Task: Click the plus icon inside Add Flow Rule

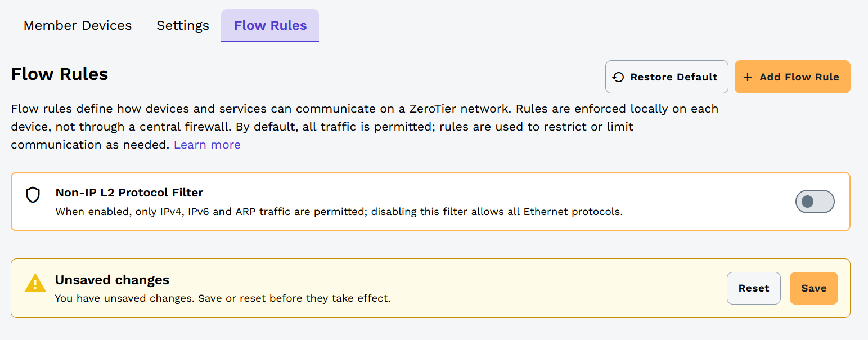Action: pyautogui.click(x=749, y=77)
